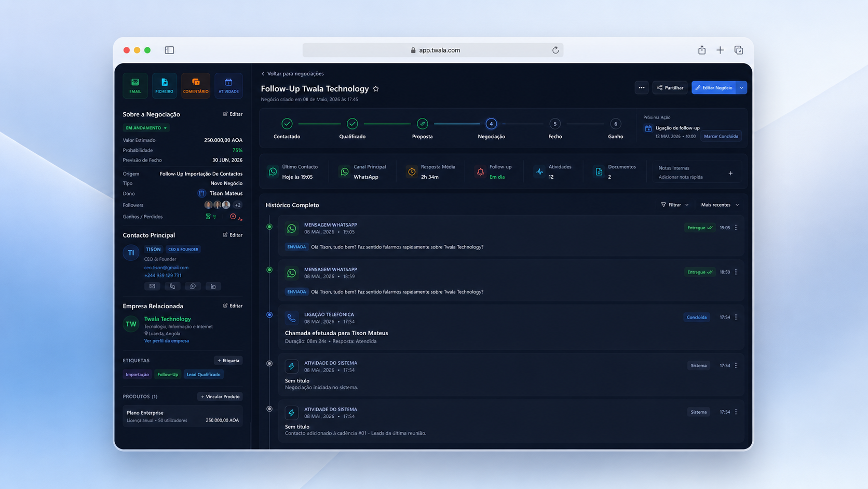
Task: Click the phone number +244 939 129 731
Action: [x=162, y=275]
